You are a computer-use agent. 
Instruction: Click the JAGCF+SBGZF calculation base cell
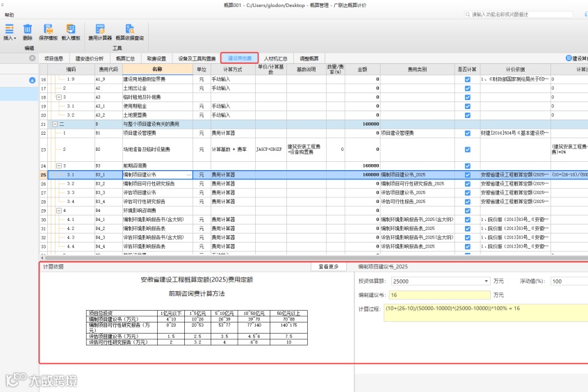[x=271, y=149]
